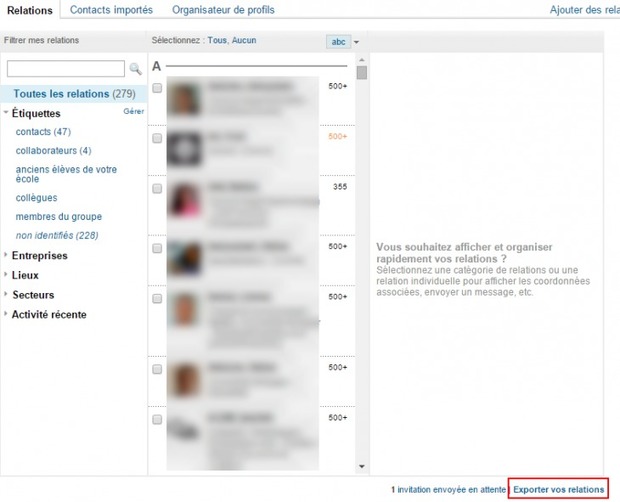Click the search magnifier icon
Viewport: 620px width, 502px height.
pyautogui.click(x=136, y=69)
